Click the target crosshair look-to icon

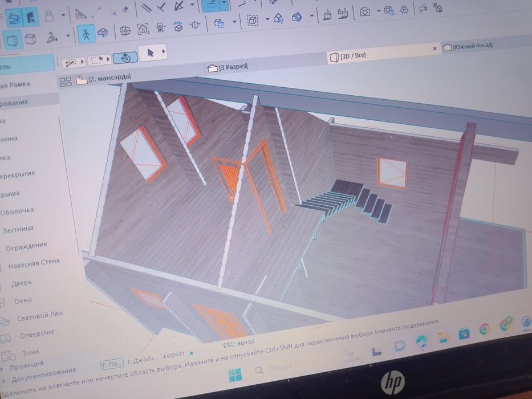125,31
